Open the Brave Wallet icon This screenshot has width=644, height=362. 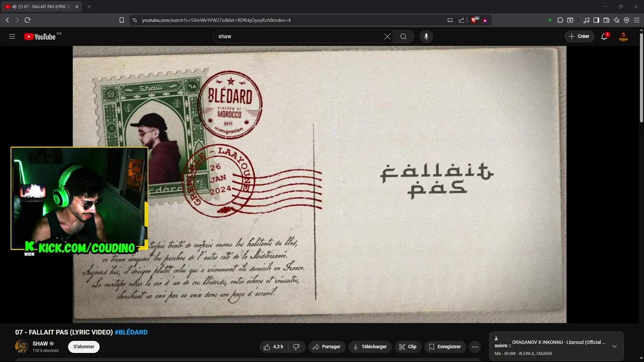[x=606, y=20]
